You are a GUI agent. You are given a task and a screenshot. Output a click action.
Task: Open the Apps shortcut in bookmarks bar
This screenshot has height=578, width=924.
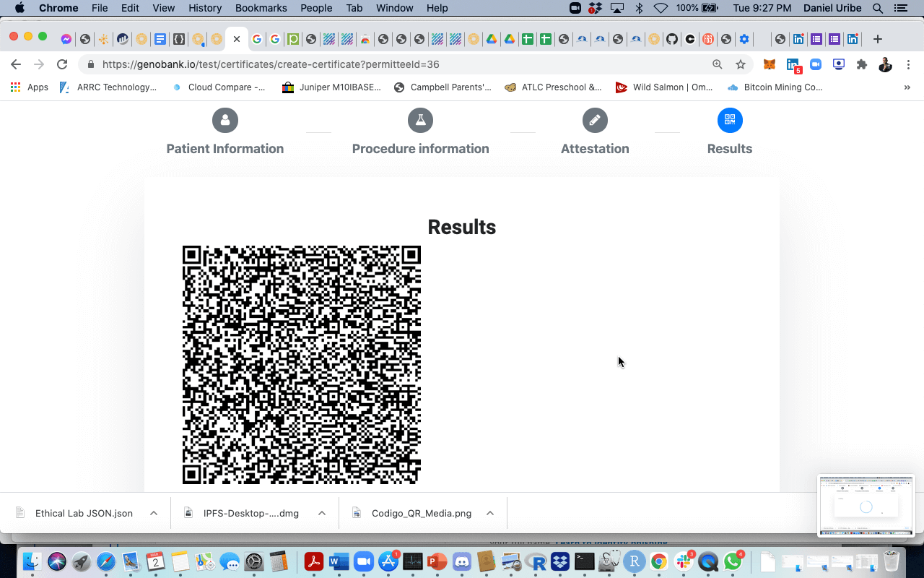pyautogui.click(x=30, y=87)
